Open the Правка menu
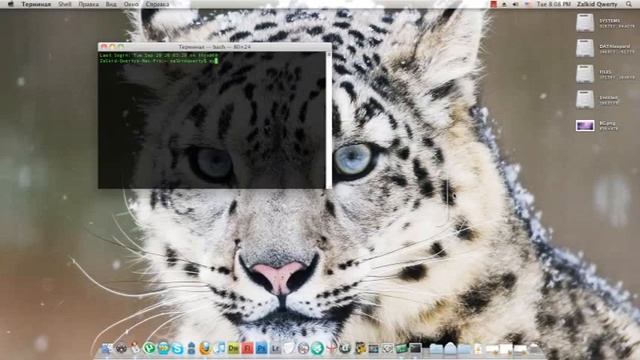640x360 pixels. click(x=89, y=4)
